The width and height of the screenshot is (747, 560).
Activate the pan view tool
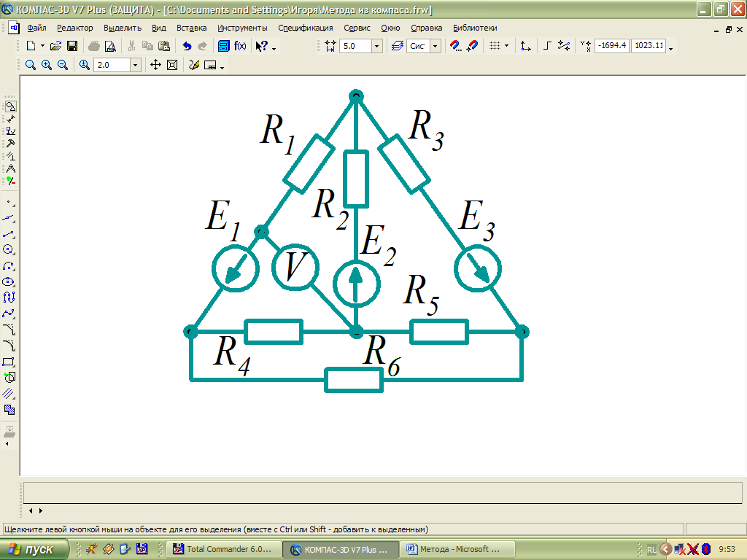(156, 65)
